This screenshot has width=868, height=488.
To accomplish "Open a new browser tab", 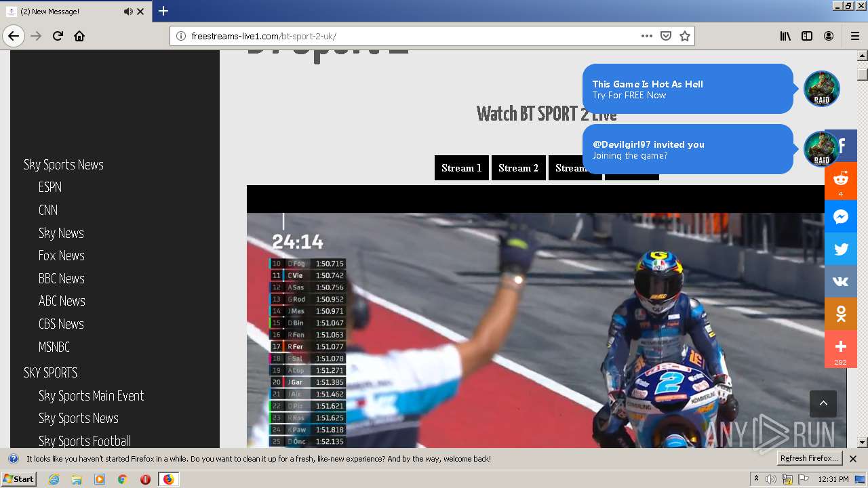I will [163, 11].
